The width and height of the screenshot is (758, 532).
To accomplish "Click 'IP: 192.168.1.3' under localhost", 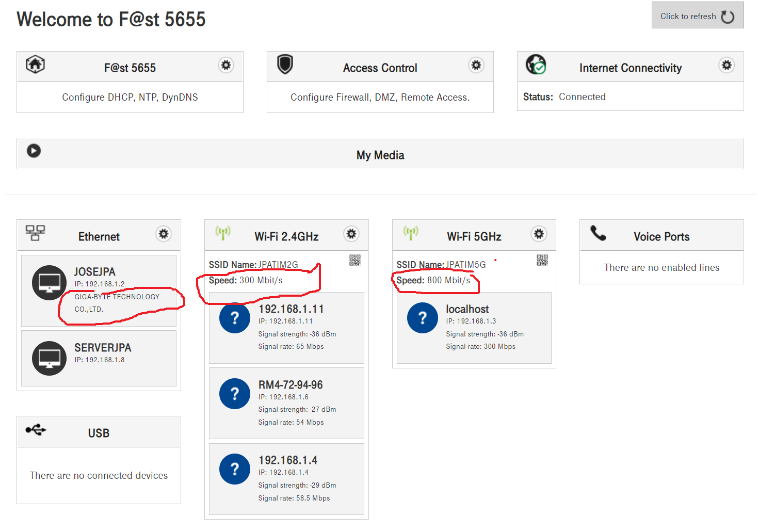I will pos(471,321).
